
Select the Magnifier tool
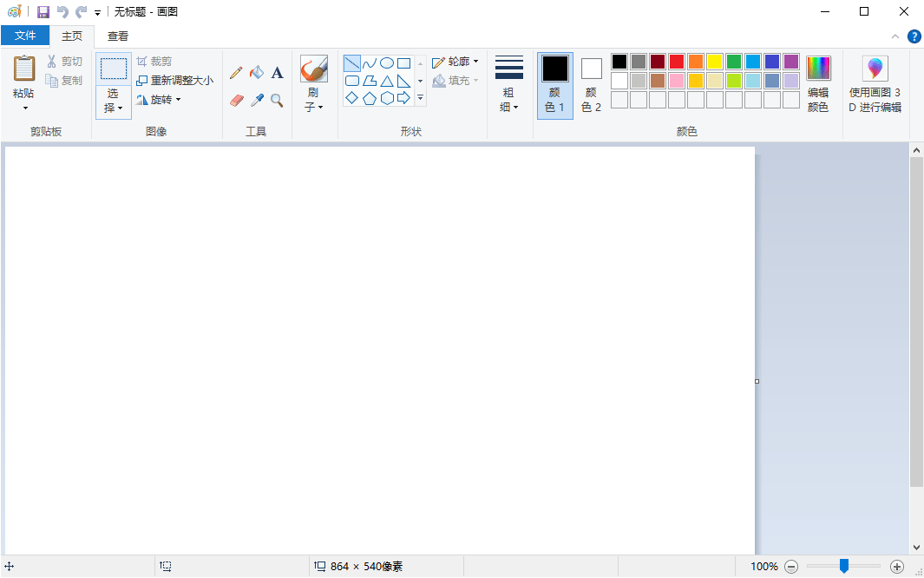[x=278, y=101]
